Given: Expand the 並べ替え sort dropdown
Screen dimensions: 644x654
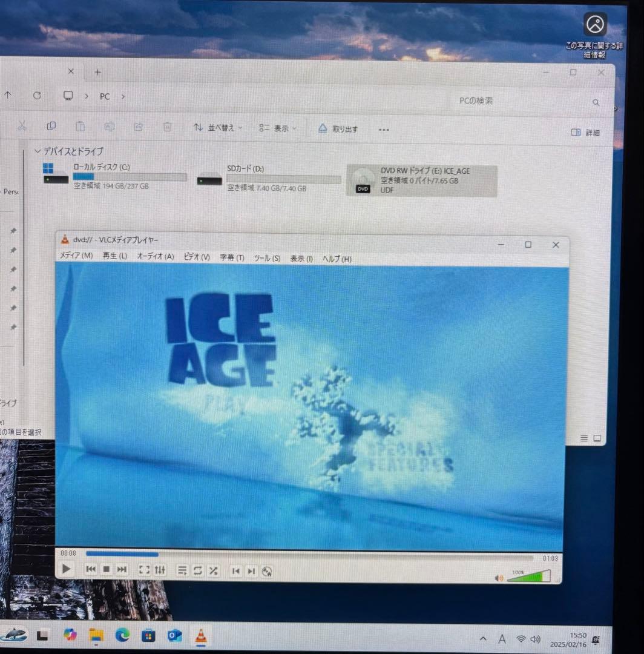Looking at the screenshot, I should click(x=218, y=128).
